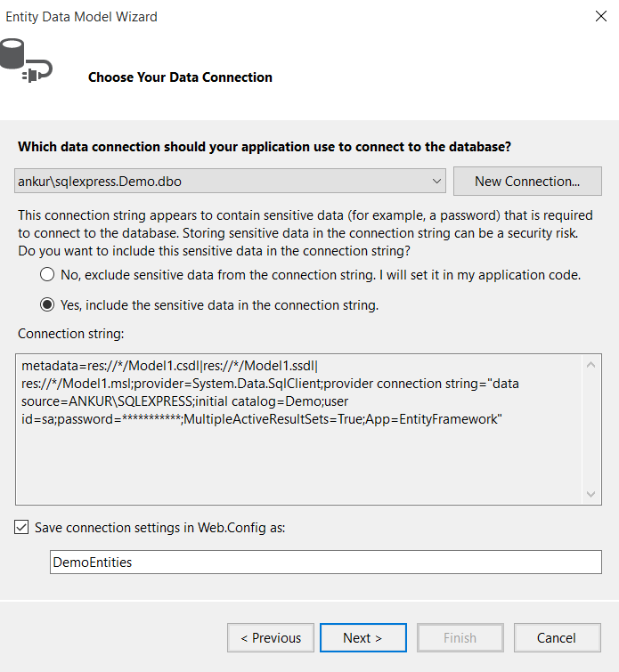
Task: Click the DemoEntities name input field
Action: point(326,563)
